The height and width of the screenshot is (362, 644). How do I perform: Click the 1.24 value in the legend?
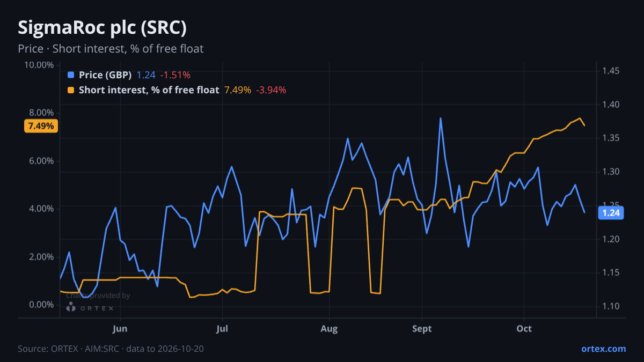tap(146, 75)
